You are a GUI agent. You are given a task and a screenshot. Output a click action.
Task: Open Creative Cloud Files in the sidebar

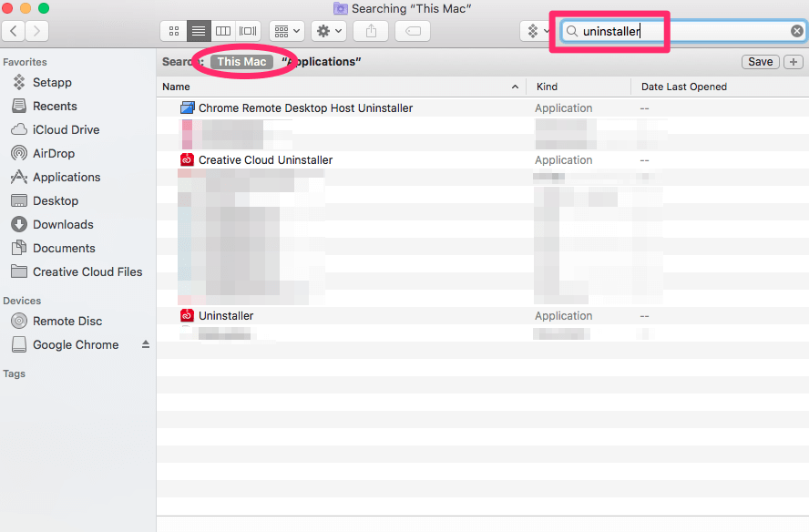[x=87, y=272]
